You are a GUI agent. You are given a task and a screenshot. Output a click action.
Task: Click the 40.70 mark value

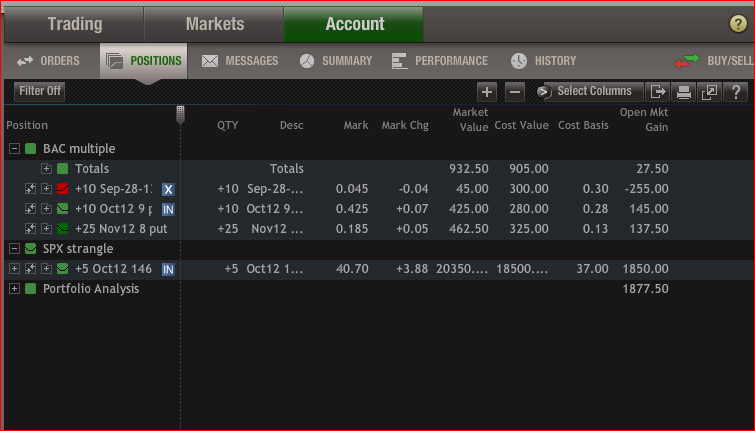[352, 269]
